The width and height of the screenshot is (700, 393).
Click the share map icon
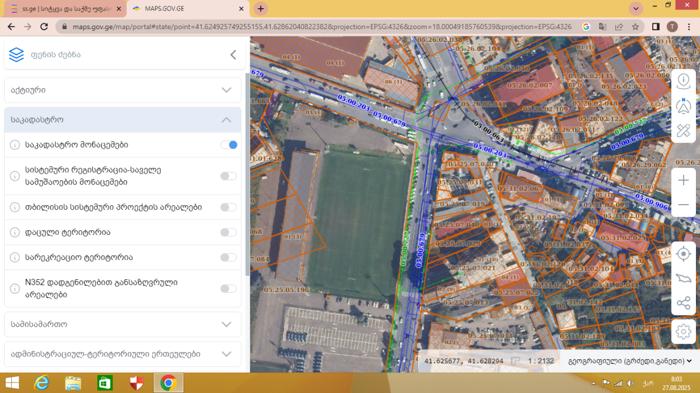click(x=683, y=303)
